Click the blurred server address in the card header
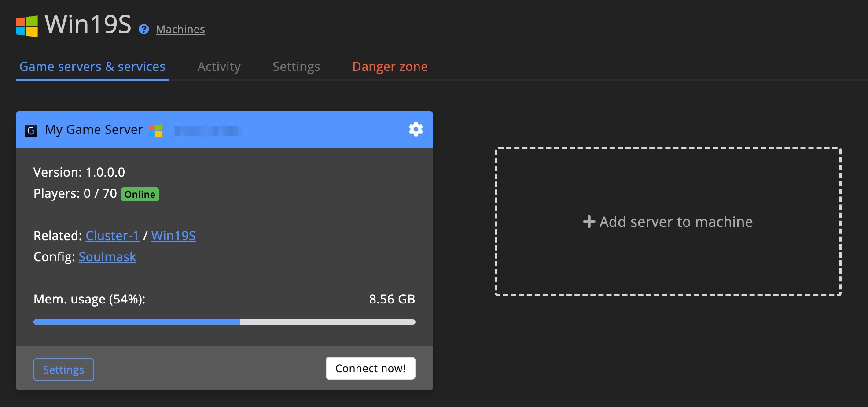 click(208, 131)
